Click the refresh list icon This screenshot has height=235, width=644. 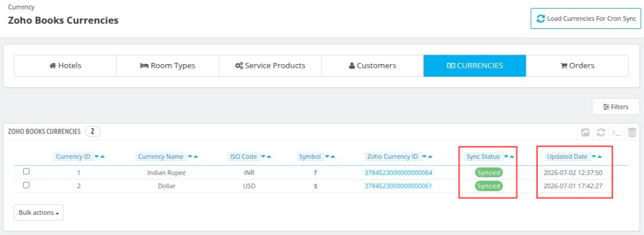click(601, 133)
